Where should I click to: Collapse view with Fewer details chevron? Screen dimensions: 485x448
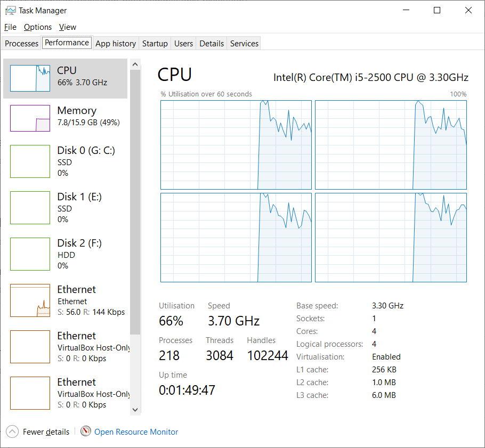coord(13,432)
